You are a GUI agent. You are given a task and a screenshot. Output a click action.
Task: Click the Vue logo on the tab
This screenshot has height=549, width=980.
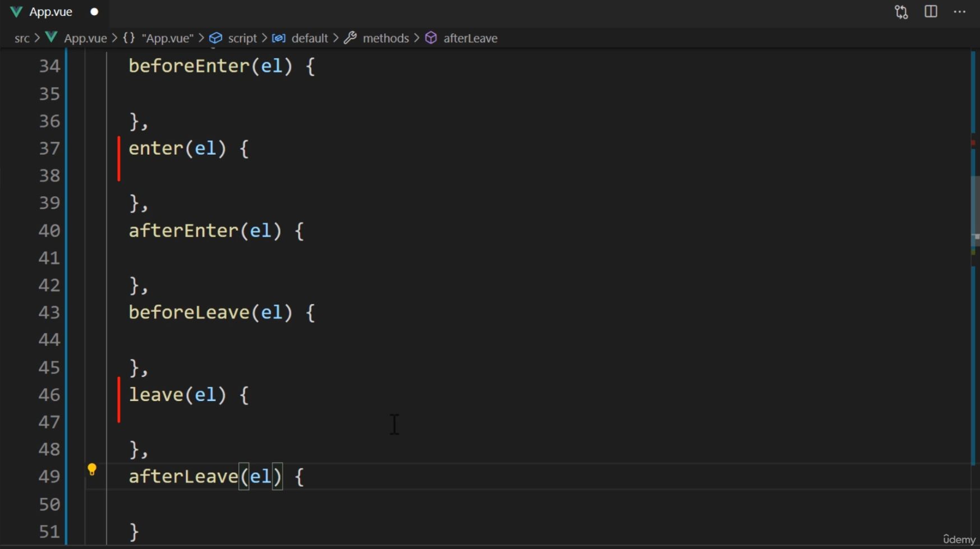click(x=16, y=12)
